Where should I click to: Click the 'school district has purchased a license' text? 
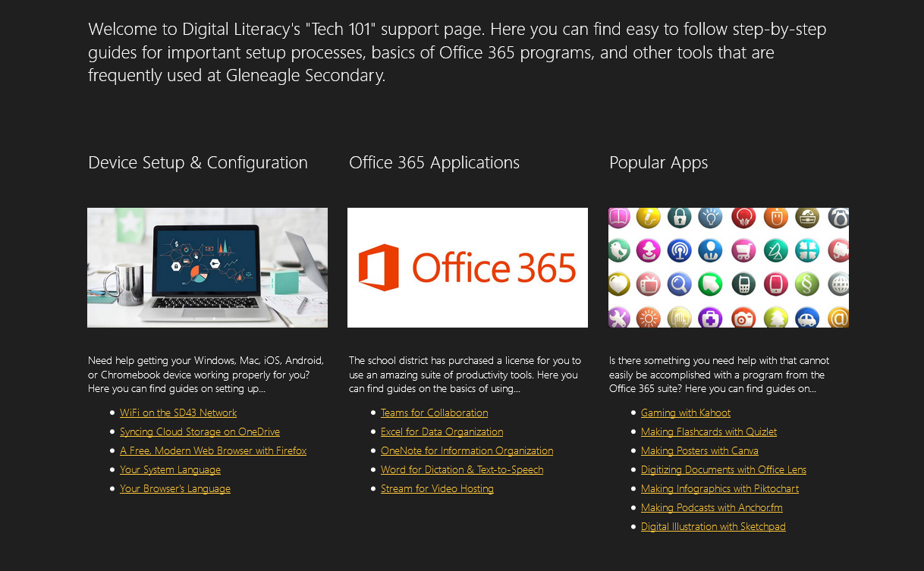(465, 375)
